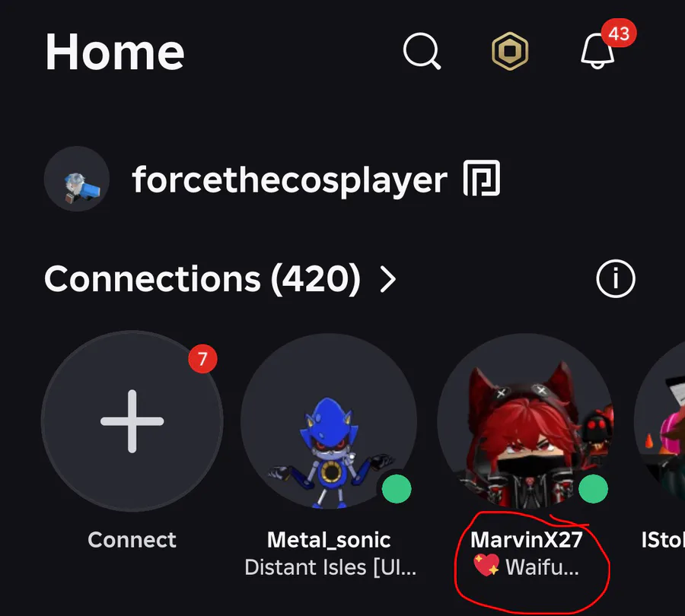Tap the red 43 notification badge
This screenshot has height=616, width=685.
point(619,33)
